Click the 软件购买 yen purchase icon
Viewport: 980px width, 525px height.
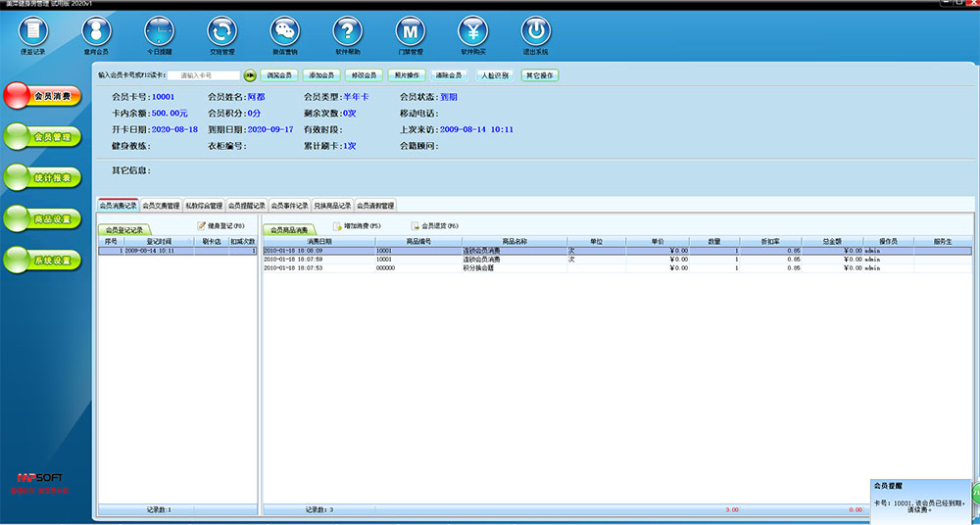click(473, 32)
